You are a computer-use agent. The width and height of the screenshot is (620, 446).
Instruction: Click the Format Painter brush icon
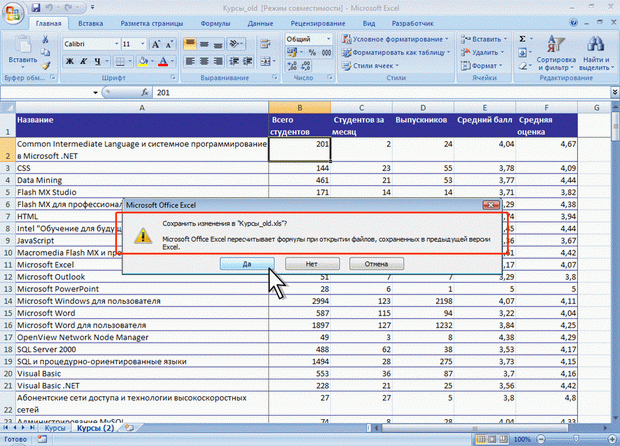point(45,66)
